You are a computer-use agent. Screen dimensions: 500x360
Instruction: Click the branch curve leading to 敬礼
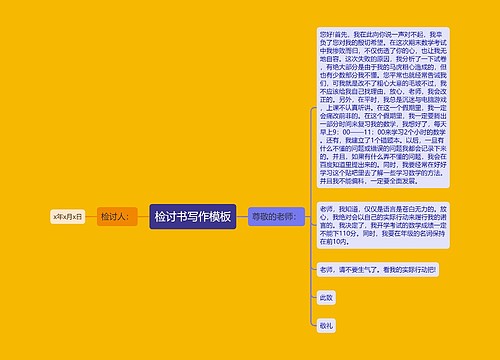point(313,324)
